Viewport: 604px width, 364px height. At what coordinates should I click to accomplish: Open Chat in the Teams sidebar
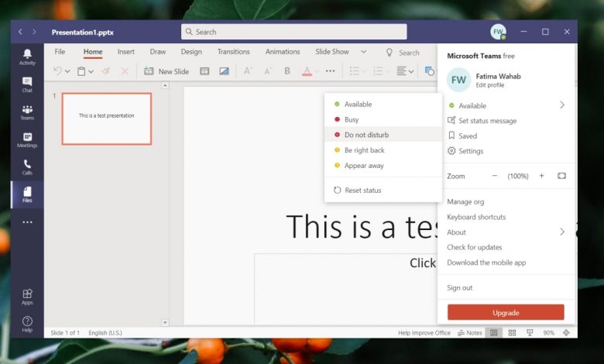click(27, 84)
